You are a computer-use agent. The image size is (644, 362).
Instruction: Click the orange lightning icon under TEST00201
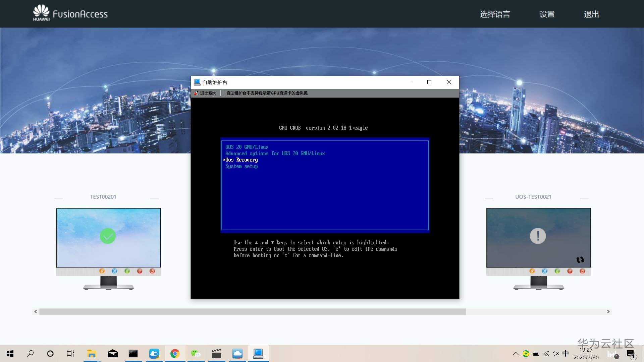[x=102, y=271]
